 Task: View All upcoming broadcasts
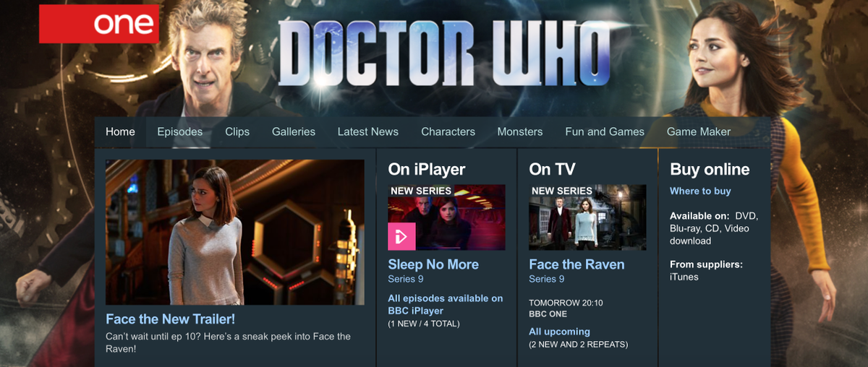coord(560,332)
